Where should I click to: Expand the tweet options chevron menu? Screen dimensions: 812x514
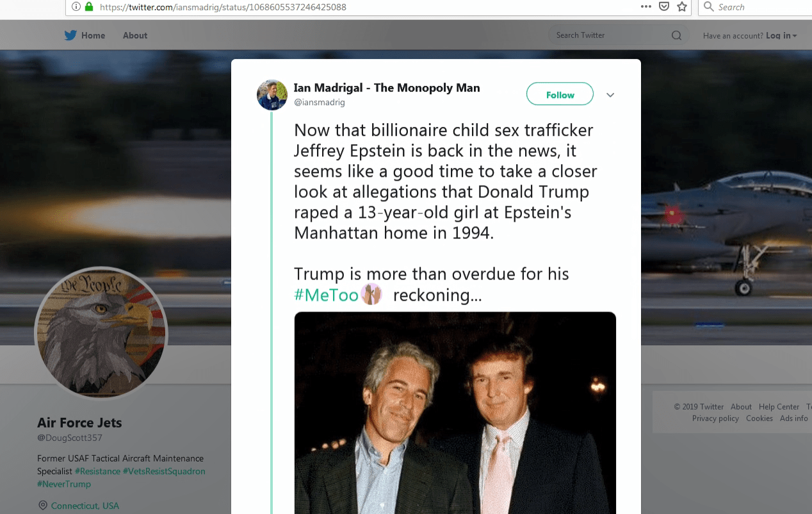[610, 95]
